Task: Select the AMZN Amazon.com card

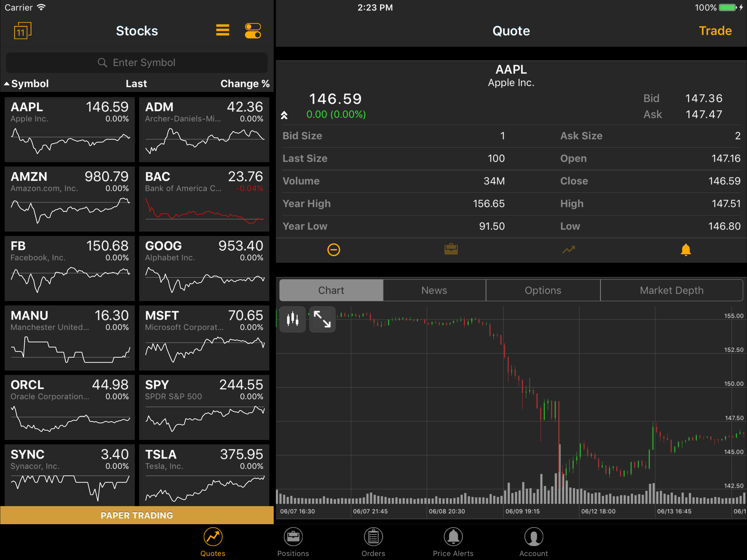Action: pos(69,199)
